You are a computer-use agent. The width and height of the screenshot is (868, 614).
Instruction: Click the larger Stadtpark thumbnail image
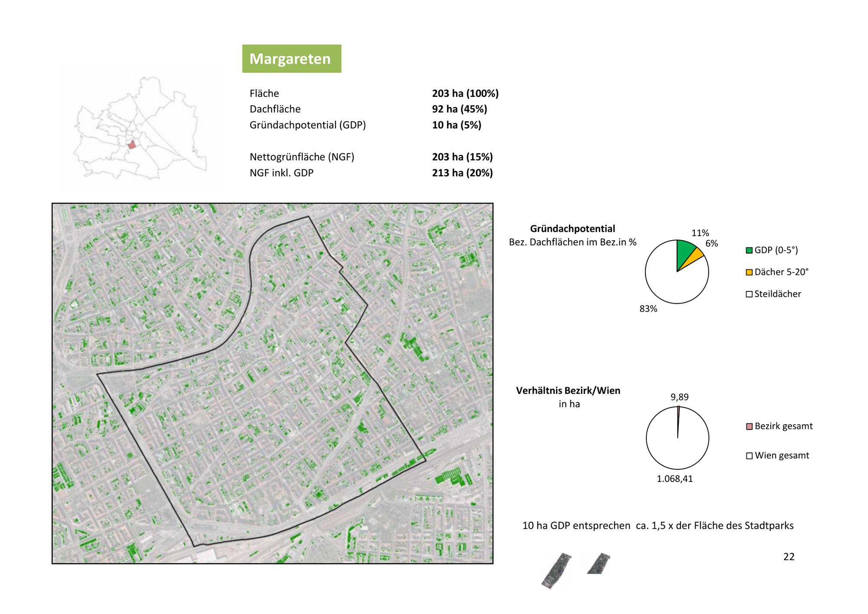[x=556, y=571]
